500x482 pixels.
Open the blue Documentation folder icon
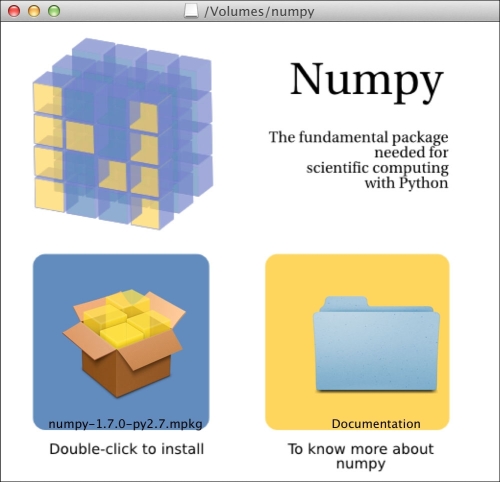pyautogui.click(x=376, y=344)
